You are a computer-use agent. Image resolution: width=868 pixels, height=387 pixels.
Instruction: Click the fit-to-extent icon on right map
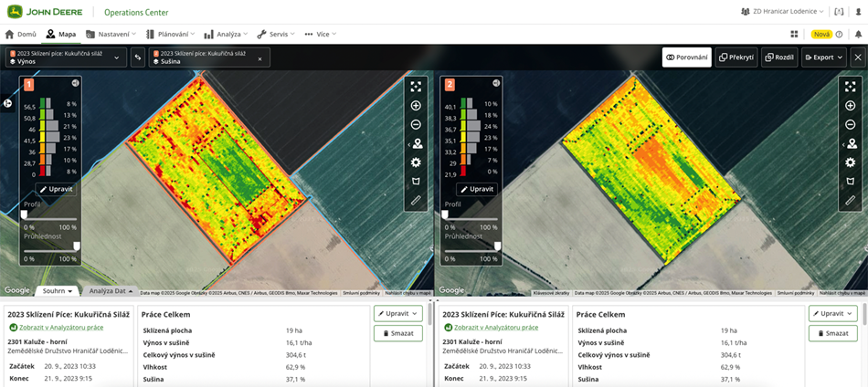coord(851,86)
